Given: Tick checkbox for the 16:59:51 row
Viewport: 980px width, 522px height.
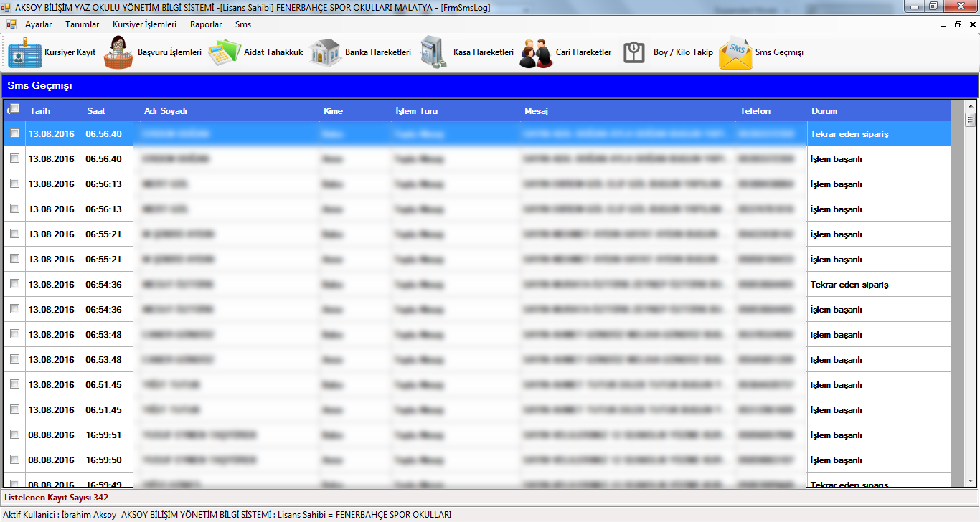Looking at the screenshot, I should click(14, 435).
